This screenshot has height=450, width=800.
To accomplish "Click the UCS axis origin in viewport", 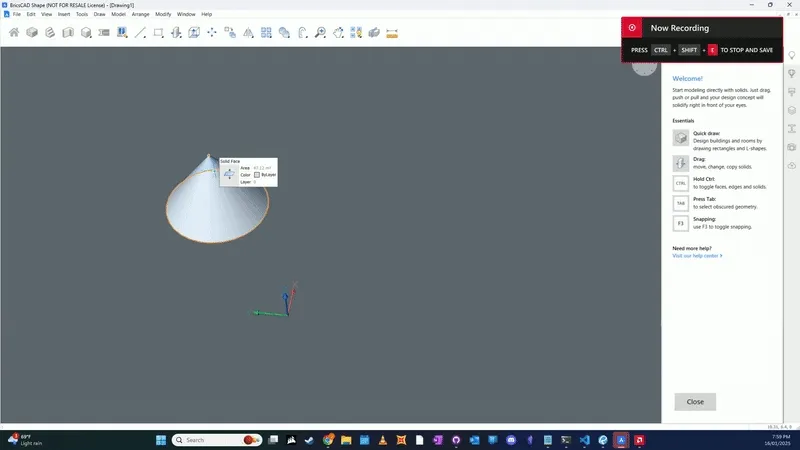I will coord(288,314).
